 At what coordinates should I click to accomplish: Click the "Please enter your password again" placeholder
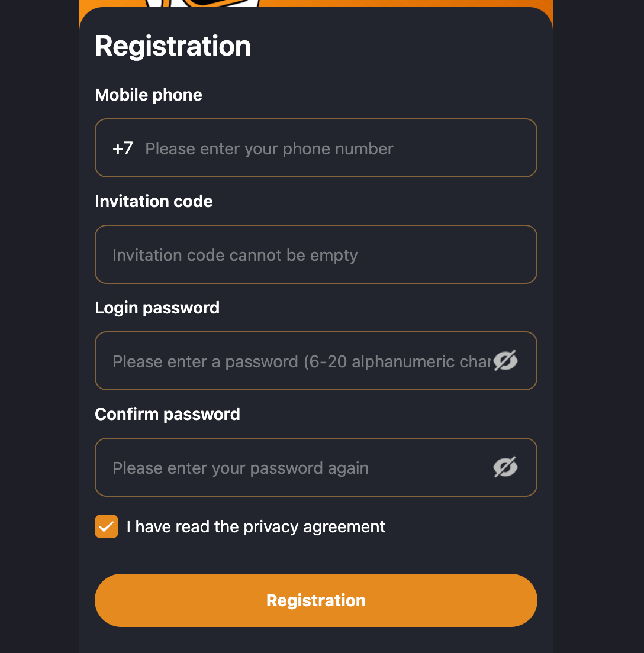pos(240,468)
